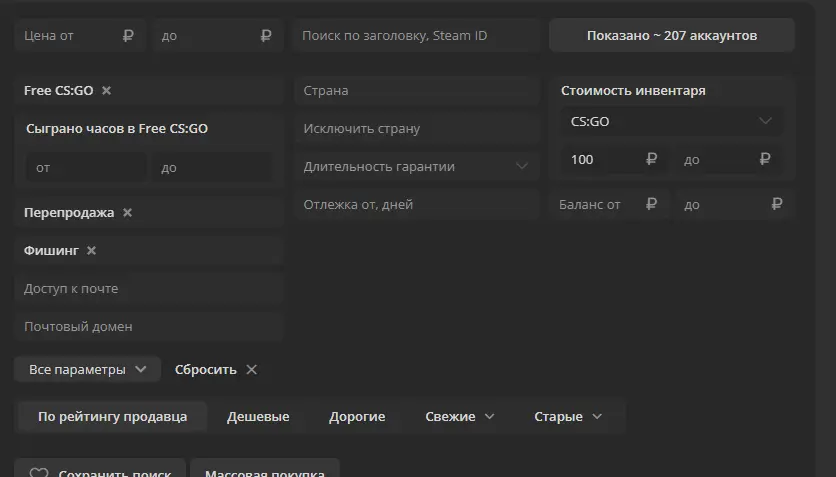
Task: Select the По рейтингу продавца sort tab
Action: point(112,416)
